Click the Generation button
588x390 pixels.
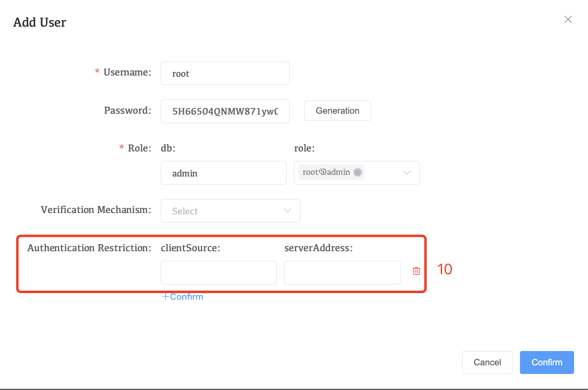(337, 111)
